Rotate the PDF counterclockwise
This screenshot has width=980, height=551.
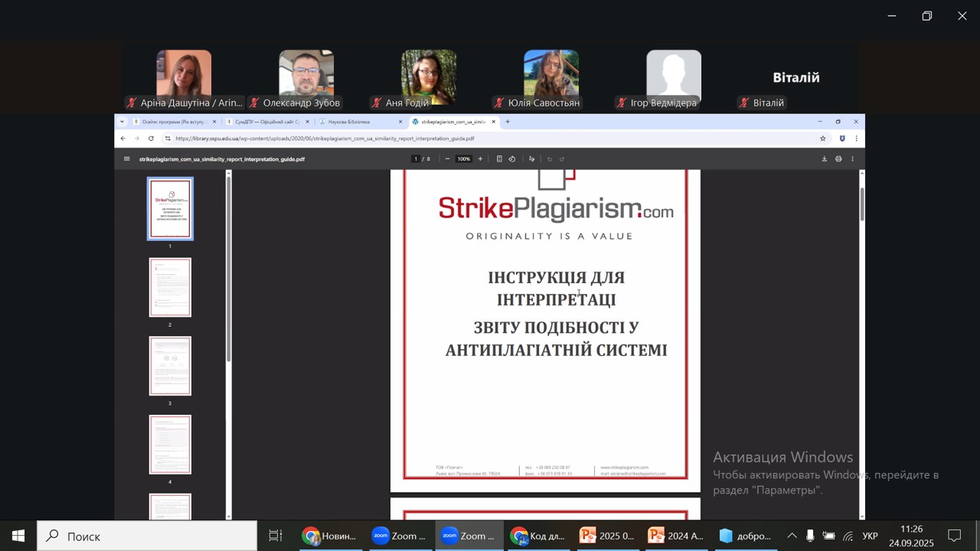(512, 159)
